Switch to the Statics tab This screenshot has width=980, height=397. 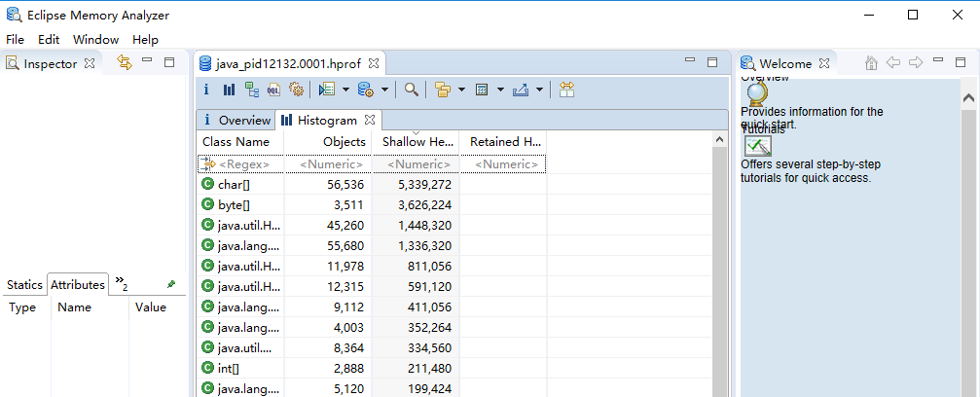click(24, 285)
